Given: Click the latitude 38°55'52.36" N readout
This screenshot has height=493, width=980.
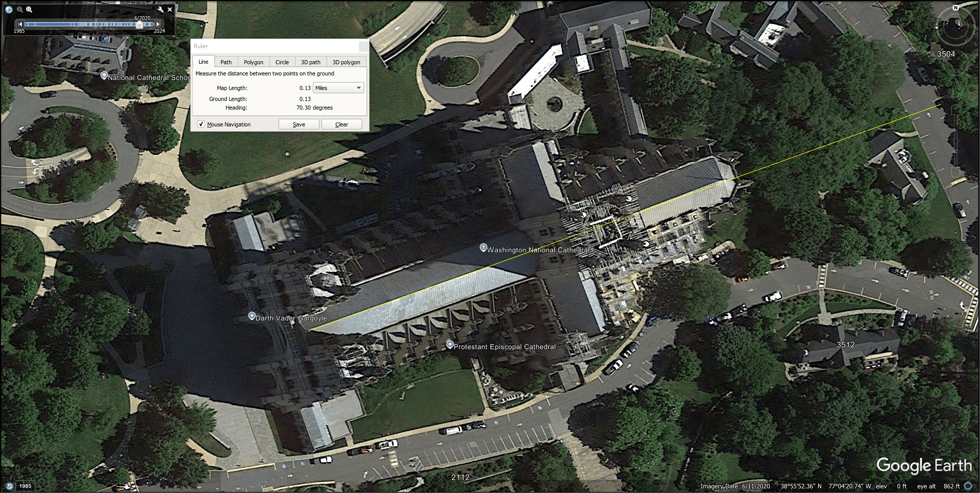Looking at the screenshot, I should tap(801, 486).
